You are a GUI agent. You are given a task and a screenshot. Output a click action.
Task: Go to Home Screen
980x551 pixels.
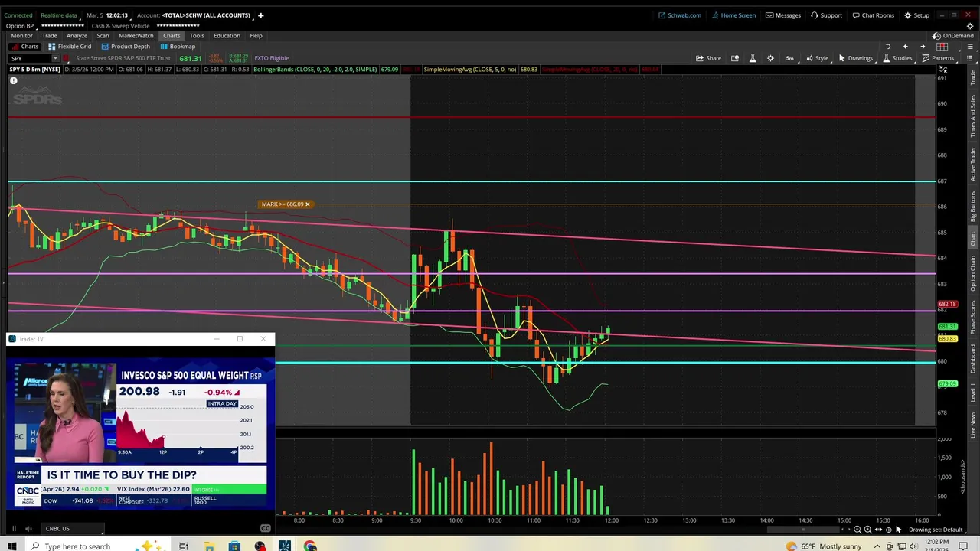[733, 15]
